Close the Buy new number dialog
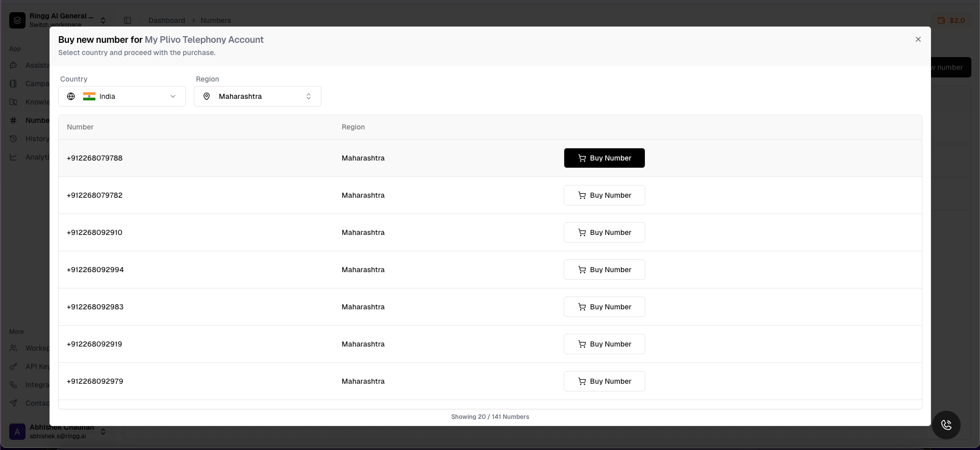The width and height of the screenshot is (980, 450). 918,39
